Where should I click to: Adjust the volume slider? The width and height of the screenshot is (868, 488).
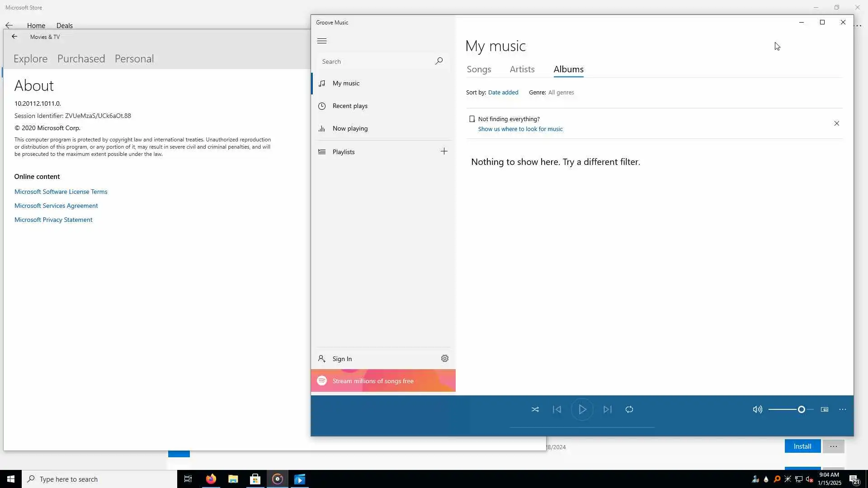[x=801, y=409]
